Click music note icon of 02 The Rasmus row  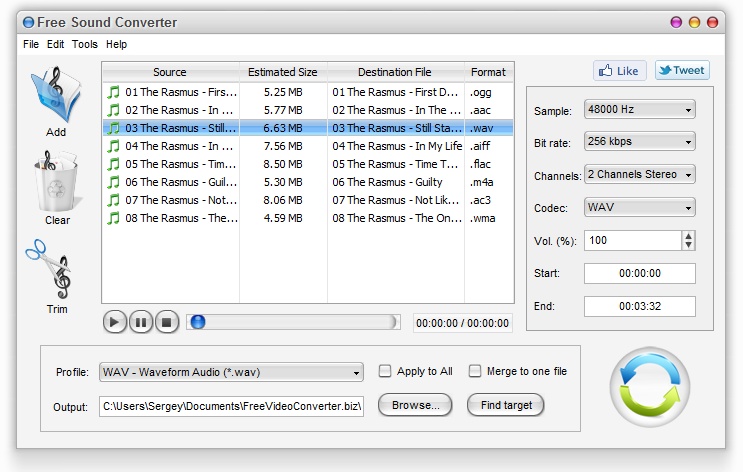pos(113,110)
